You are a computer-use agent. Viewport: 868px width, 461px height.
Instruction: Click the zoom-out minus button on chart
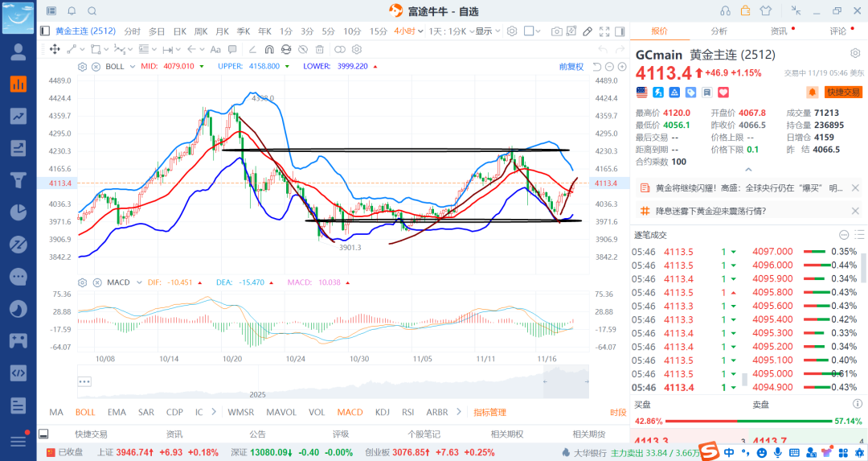tap(609, 67)
